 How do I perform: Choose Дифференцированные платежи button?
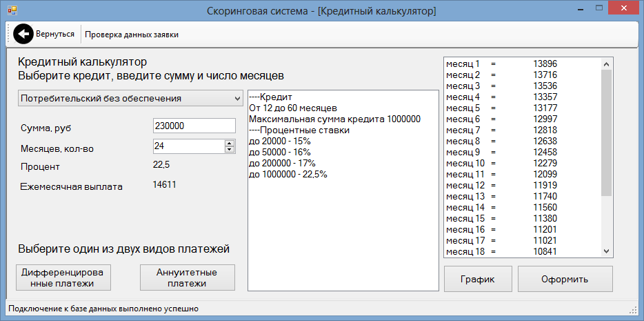click(63, 278)
